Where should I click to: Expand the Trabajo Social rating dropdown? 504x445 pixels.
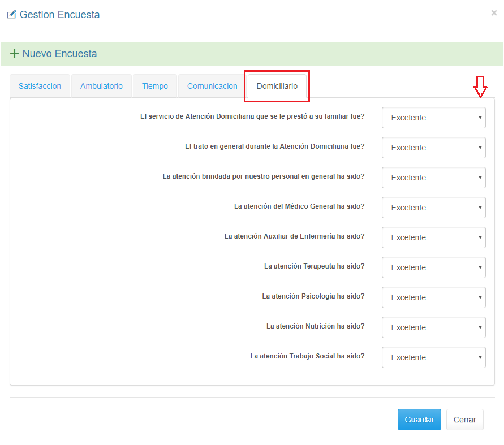[433, 357]
